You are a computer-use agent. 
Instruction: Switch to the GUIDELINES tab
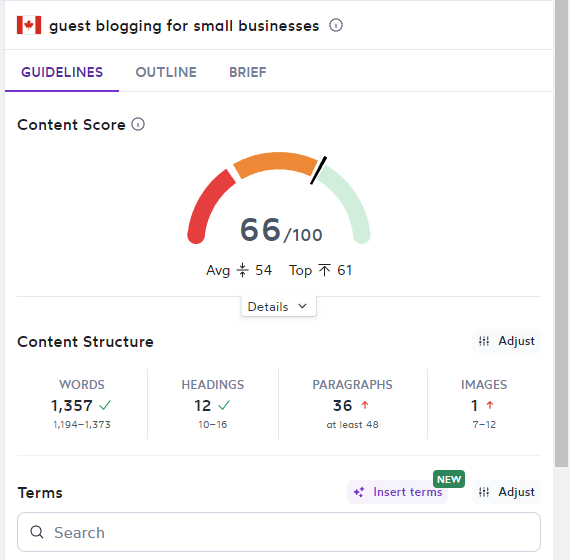(62, 72)
